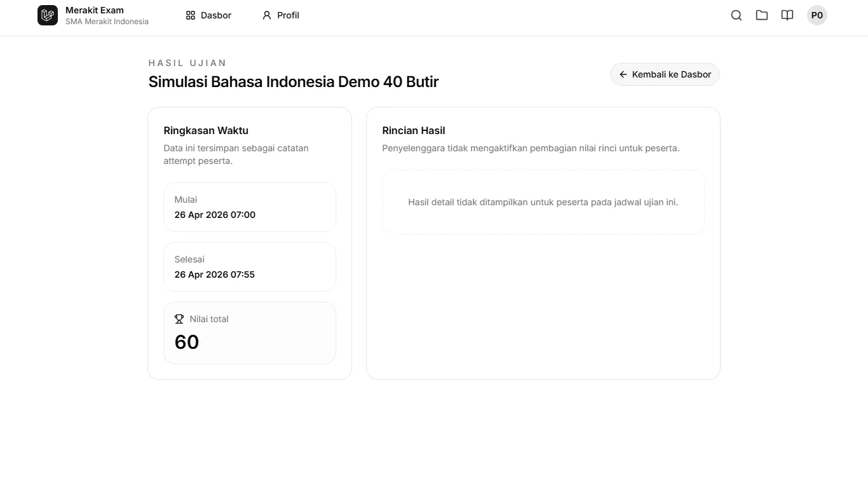Click Kembali ke Dasbor button
The height and width of the screenshot is (488, 868).
[x=665, y=74]
